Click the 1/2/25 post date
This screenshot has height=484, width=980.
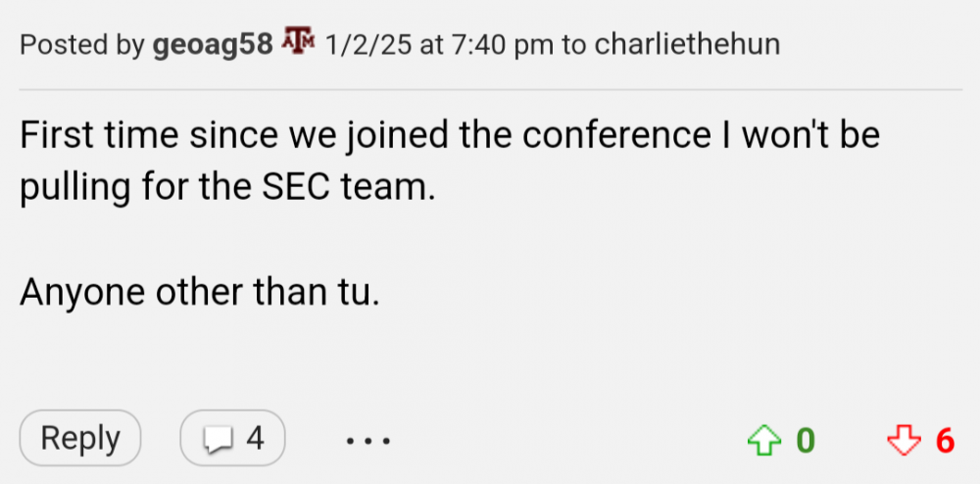pos(368,45)
